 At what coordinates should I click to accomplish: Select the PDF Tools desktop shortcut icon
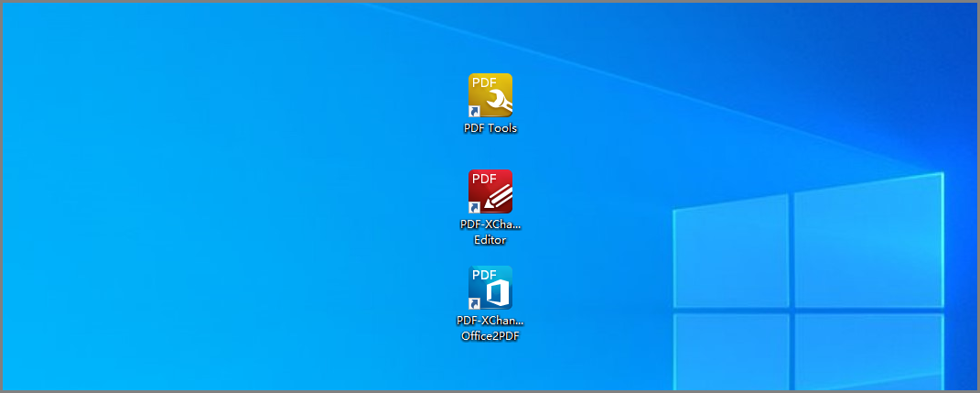(490, 95)
